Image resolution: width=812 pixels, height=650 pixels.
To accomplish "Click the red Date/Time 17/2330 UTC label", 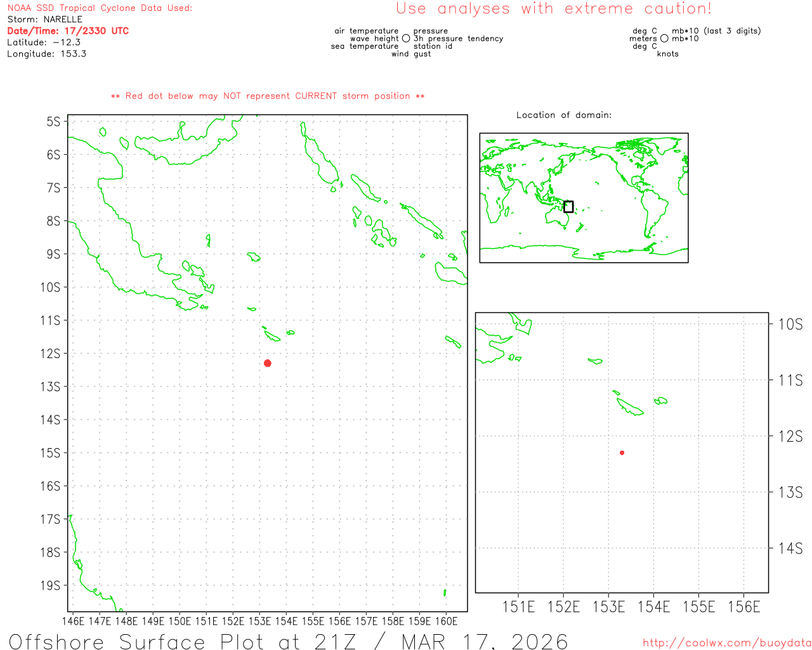I will tap(68, 31).
